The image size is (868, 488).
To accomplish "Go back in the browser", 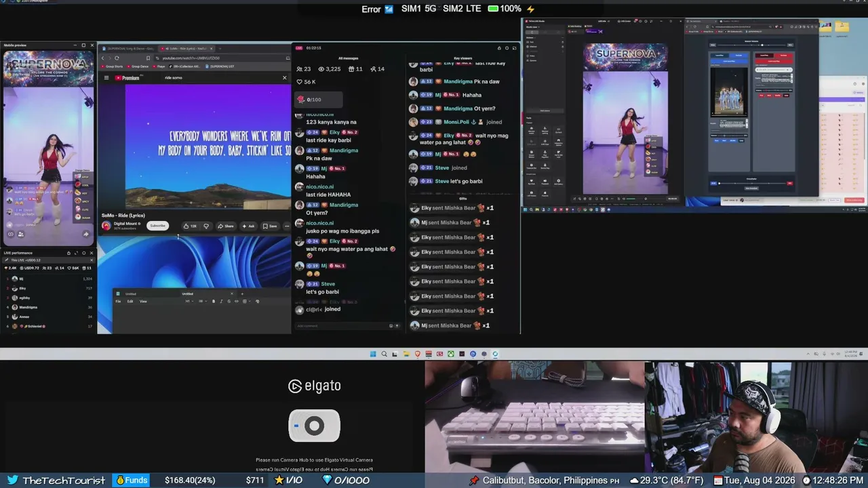I will (102, 58).
